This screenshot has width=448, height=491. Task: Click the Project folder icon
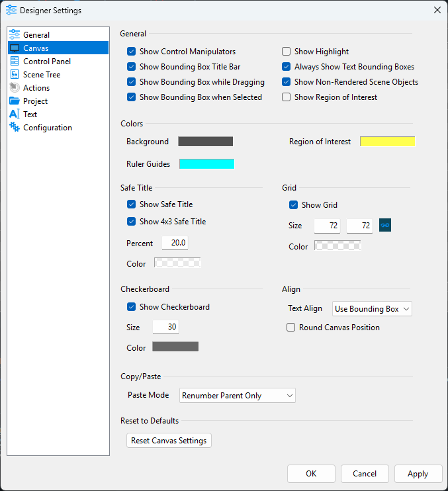coord(15,101)
